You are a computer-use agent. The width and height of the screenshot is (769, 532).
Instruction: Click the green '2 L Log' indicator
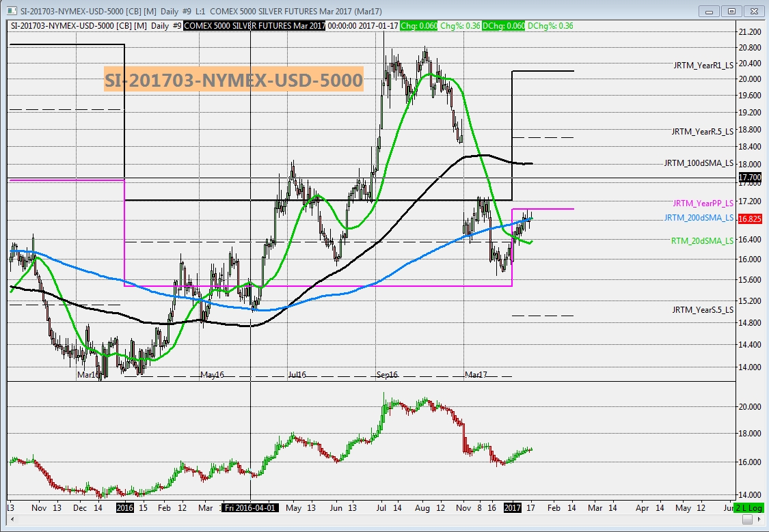[749, 508]
